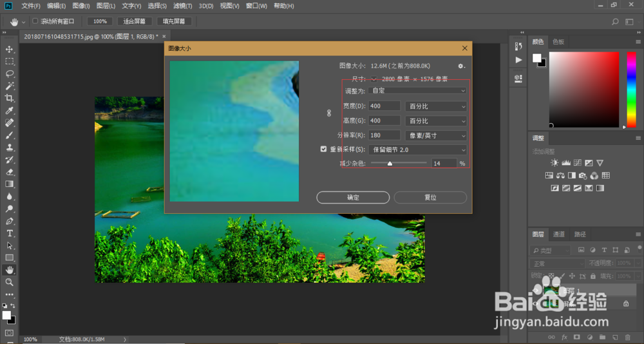644x344 pixels.
Task: Open the layer blend mode dropdown
Action: (557, 263)
